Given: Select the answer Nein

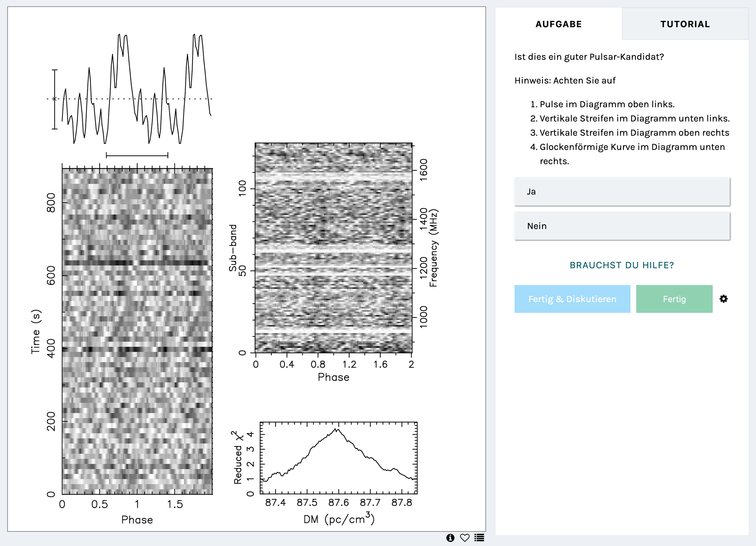Looking at the screenshot, I should [622, 226].
